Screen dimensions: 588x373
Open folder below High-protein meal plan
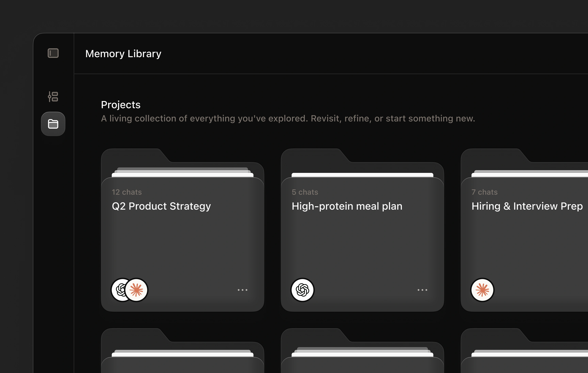pyautogui.click(x=362, y=351)
